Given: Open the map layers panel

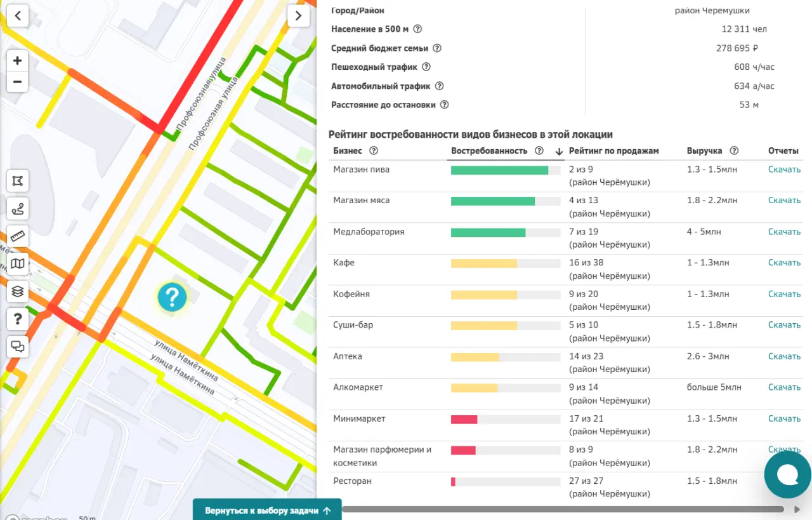Looking at the screenshot, I should click(18, 291).
